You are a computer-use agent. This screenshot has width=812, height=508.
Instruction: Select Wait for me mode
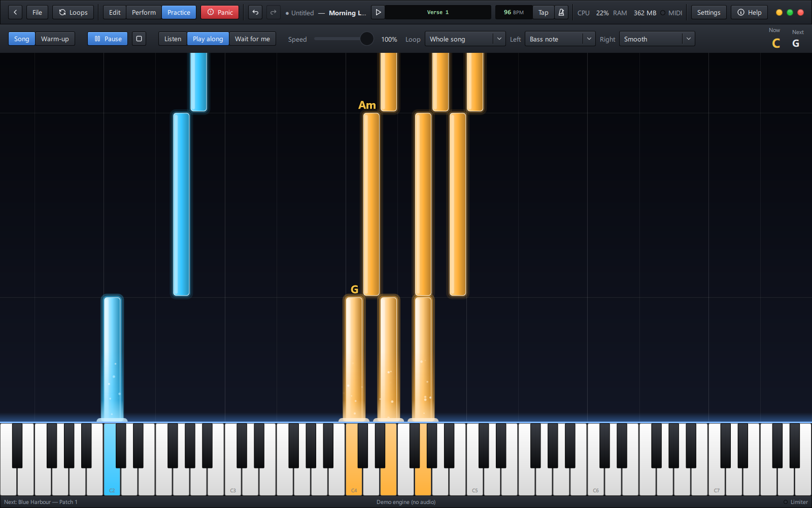pyautogui.click(x=252, y=39)
